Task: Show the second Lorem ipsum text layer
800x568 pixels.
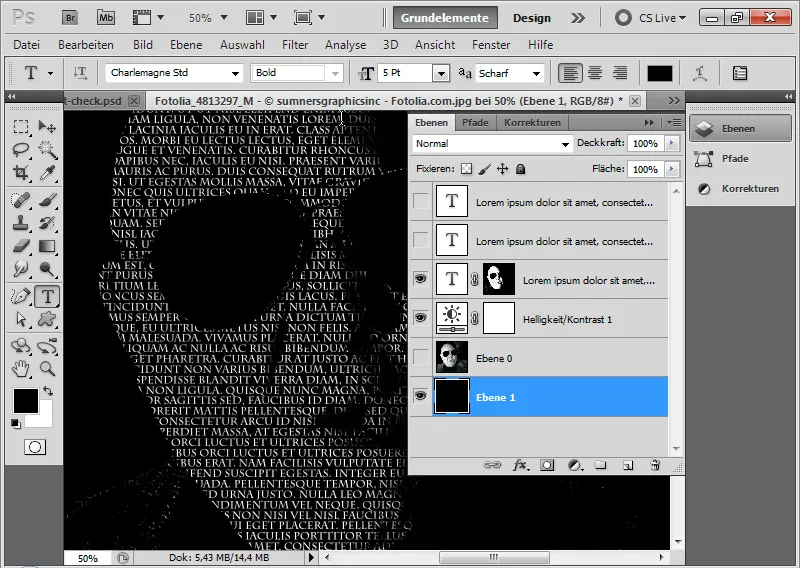Action: click(420, 240)
